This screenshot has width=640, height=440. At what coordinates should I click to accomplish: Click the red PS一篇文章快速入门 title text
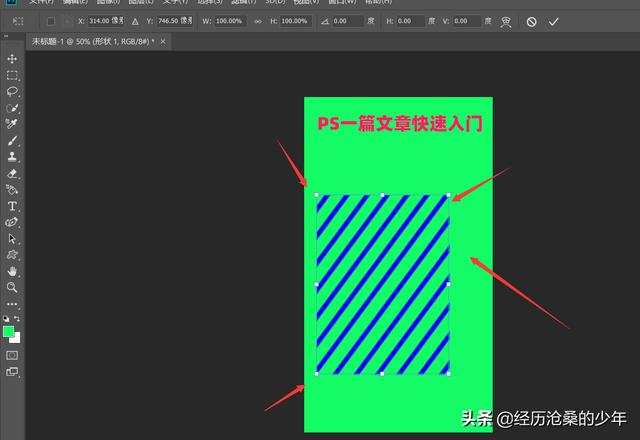pyautogui.click(x=400, y=124)
